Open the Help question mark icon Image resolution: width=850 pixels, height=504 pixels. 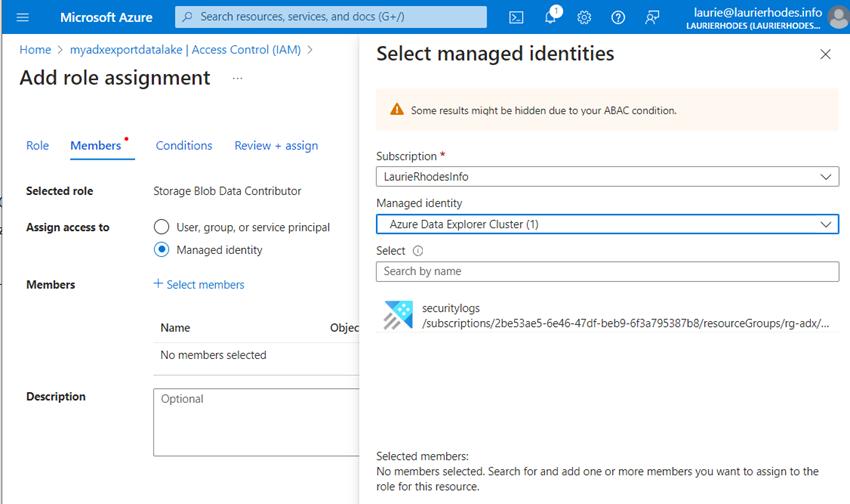[x=618, y=17]
